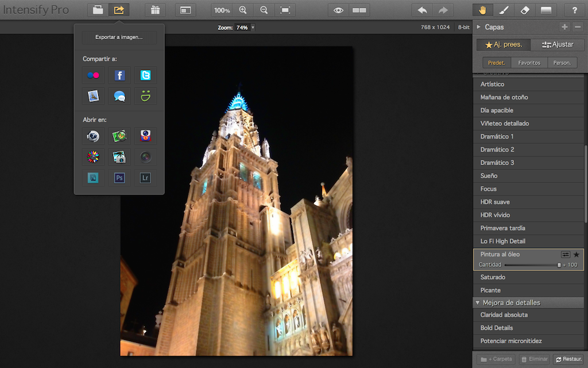Switch to Aj. prees. presets tab
The image size is (588, 368).
coord(504,45)
